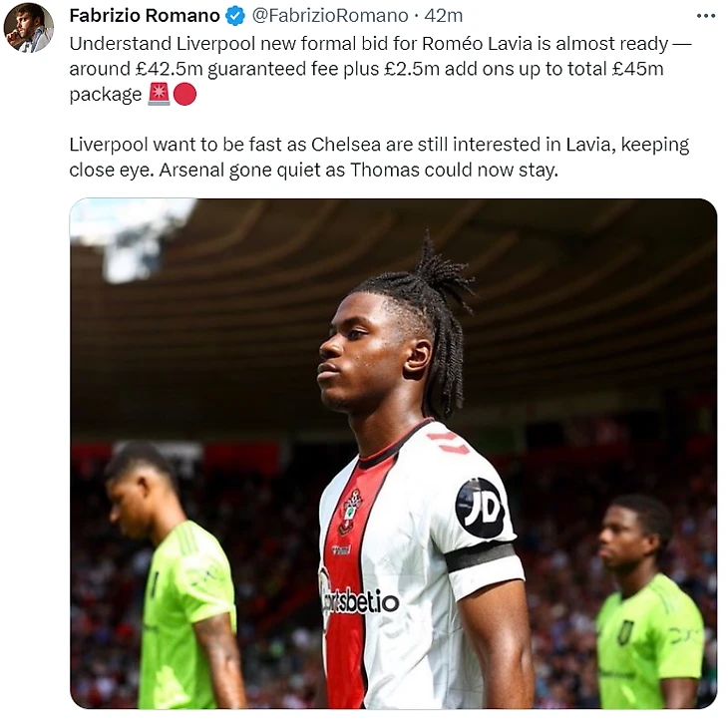Click the JD logo on the sleeve
Screen dimensions: 728x720
(481, 508)
